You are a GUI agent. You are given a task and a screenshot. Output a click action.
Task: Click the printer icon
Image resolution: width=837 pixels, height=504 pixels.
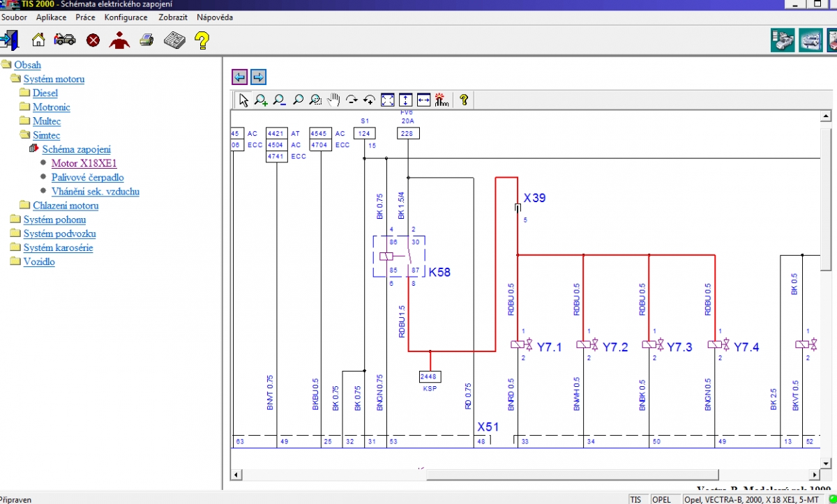pyautogui.click(x=146, y=40)
